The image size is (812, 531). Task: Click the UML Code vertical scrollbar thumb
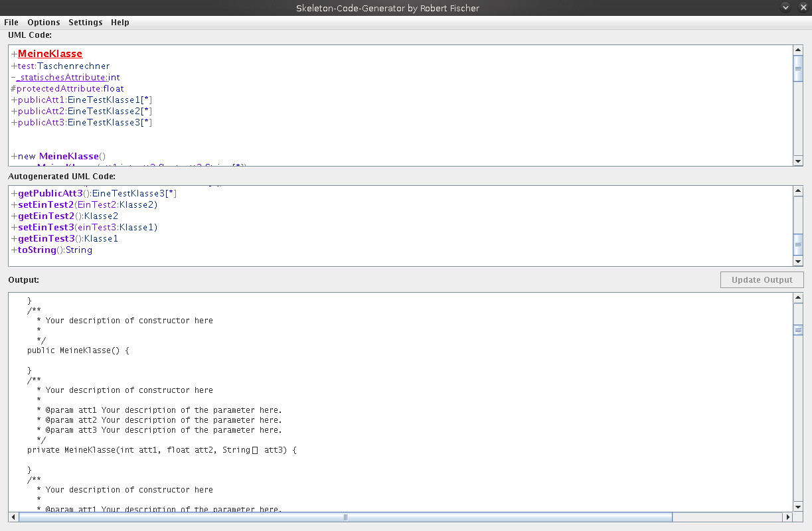tap(798, 68)
